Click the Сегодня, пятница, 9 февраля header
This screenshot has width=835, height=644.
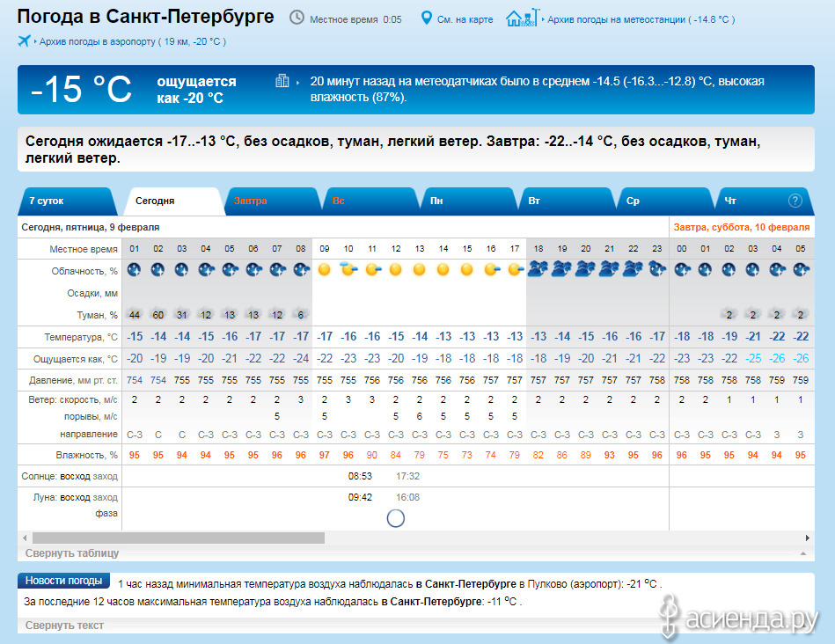pos(91,228)
